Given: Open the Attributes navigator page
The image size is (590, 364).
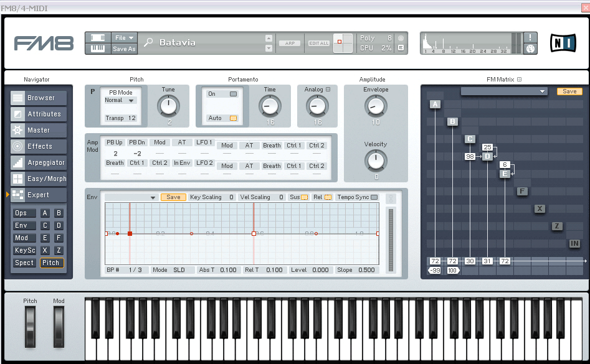Looking at the screenshot, I should 39,114.
